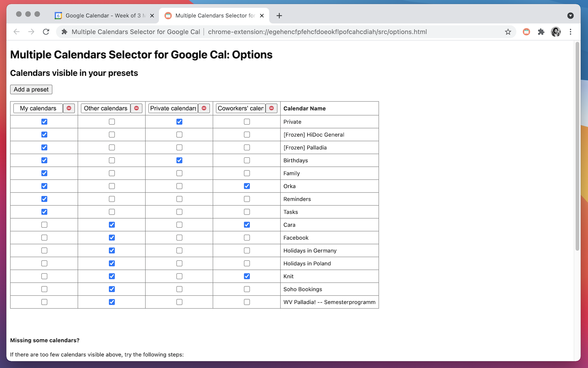Close the Multiple Calendars Selector tab

(262, 16)
